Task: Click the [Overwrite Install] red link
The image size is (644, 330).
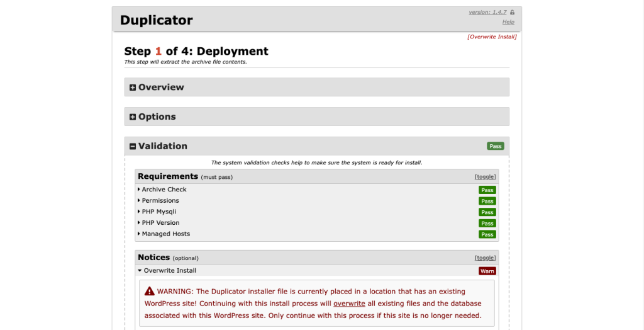Action: [x=492, y=37]
